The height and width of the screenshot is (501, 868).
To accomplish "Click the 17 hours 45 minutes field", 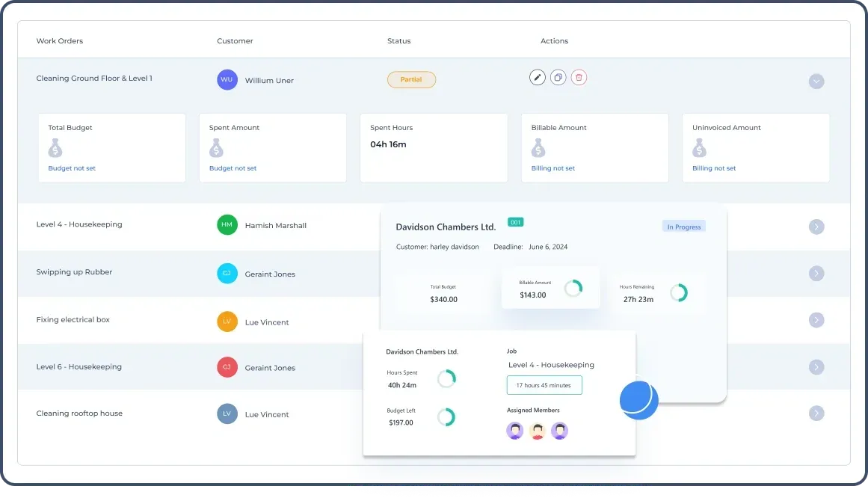I will pos(544,385).
